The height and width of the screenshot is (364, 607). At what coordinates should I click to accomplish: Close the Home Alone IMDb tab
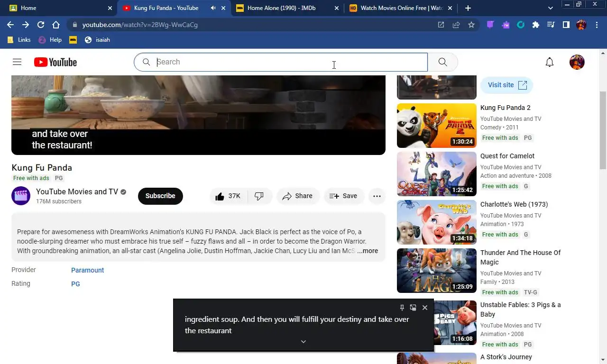coord(337,8)
